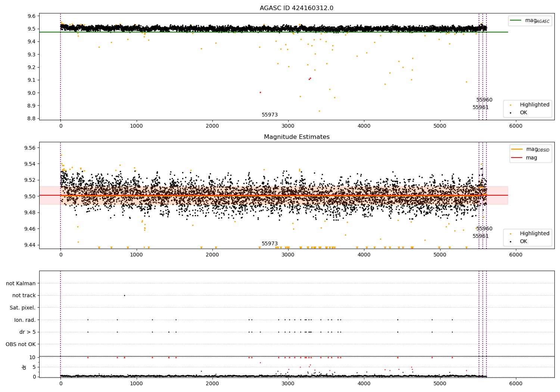This screenshot has height=392, width=560.
Task: Select the mag AGASC legend entry
Action: pos(530,21)
